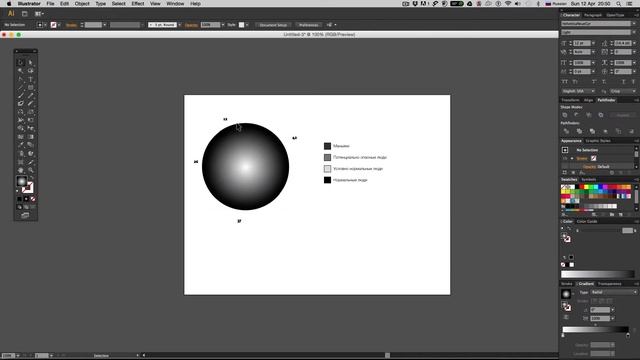Click the Preferences button in control bar
Viewport: 640px width, 360px height.
[308, 25]
